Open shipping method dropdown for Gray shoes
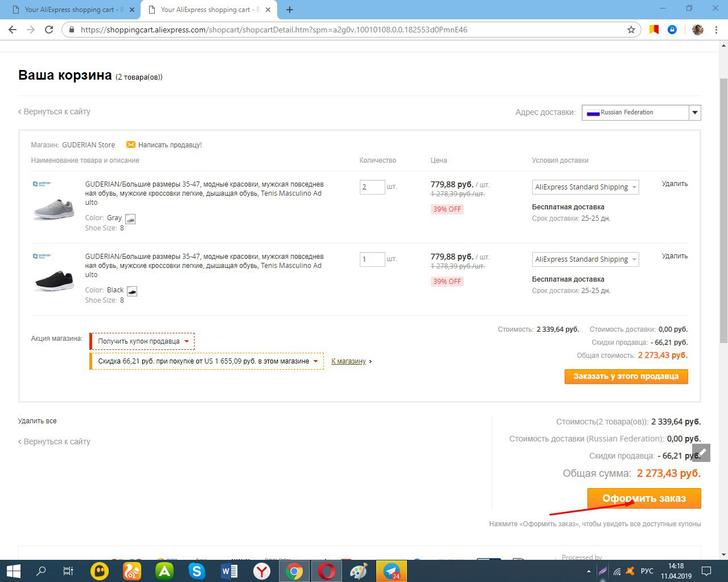The height and width of the screenshot is (582, 728). [585, 187]
